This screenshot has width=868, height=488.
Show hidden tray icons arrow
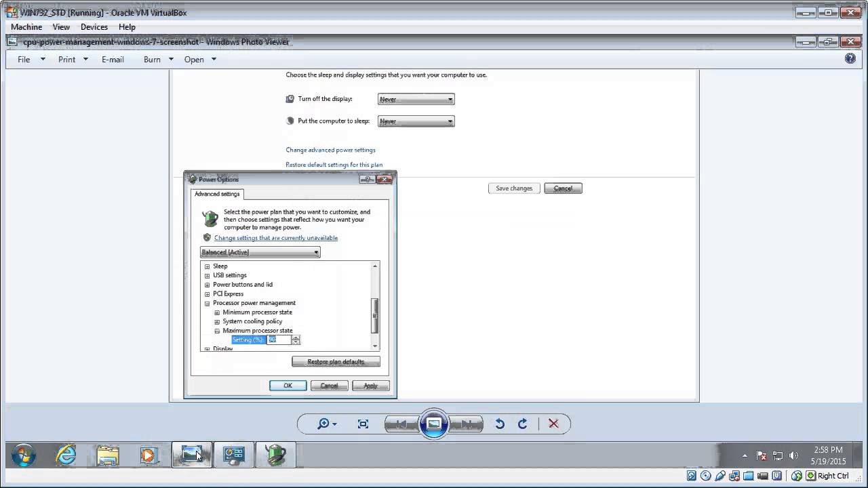point(745,455)
